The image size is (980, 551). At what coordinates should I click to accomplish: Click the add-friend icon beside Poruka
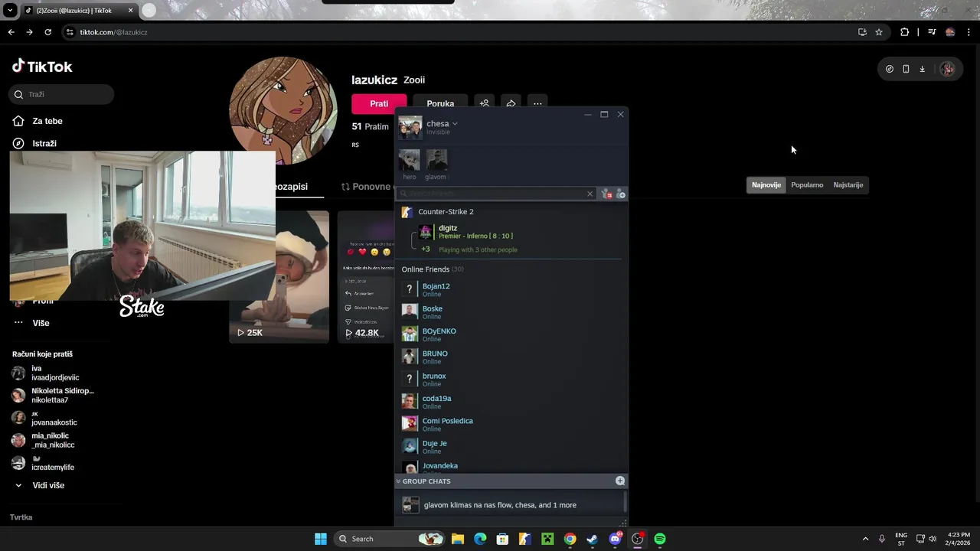(x=484, y=103)
